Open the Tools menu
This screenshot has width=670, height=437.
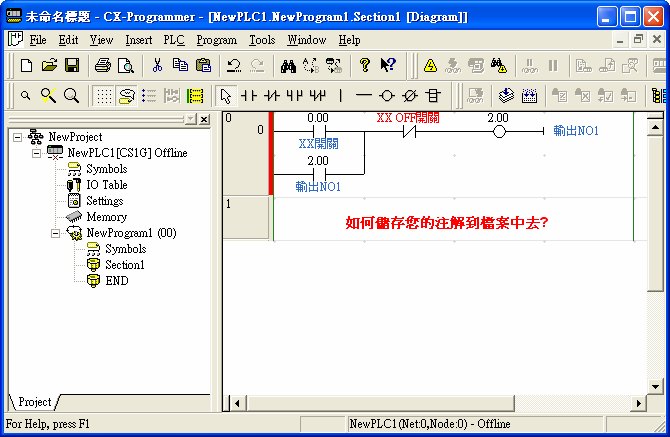(x=262, y=40)
